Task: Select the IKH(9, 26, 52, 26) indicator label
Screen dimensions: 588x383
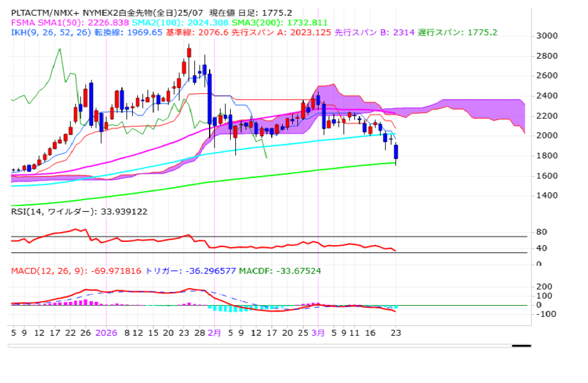Action: click(x=50, y=32)
